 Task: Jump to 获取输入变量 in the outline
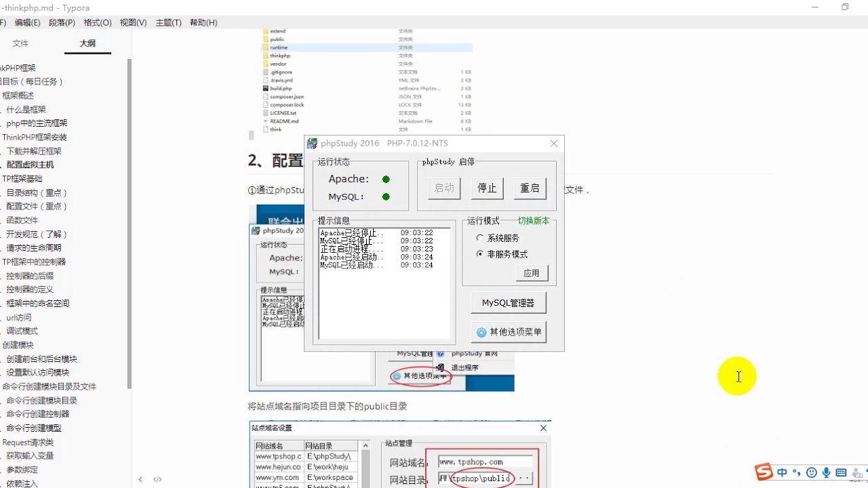(30, 455)
